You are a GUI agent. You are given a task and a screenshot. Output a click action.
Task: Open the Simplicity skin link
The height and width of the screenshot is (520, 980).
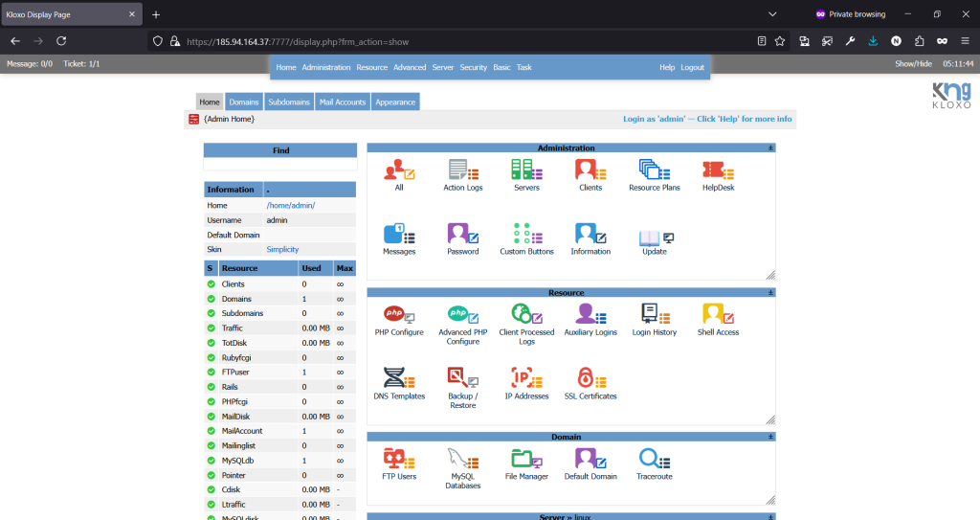[x=282, y=249]
